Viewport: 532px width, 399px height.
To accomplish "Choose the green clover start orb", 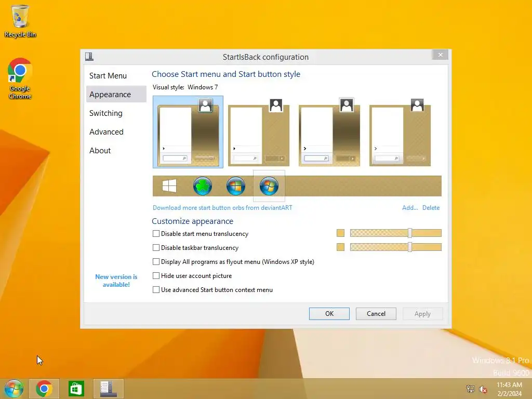I will click(x=203, y=186).
